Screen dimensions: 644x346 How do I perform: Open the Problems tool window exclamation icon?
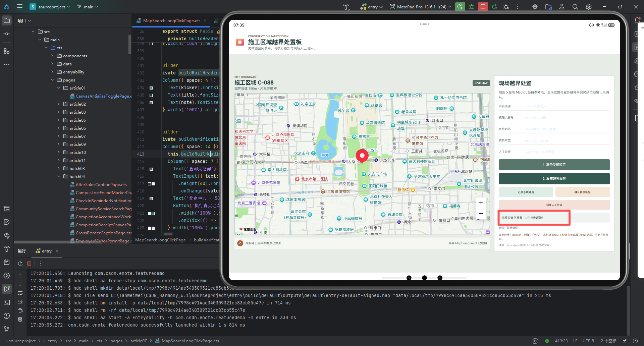tap(7, 316)
